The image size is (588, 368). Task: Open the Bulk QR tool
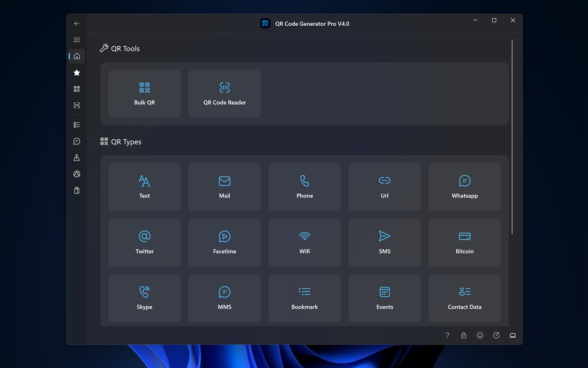(144, 94)
